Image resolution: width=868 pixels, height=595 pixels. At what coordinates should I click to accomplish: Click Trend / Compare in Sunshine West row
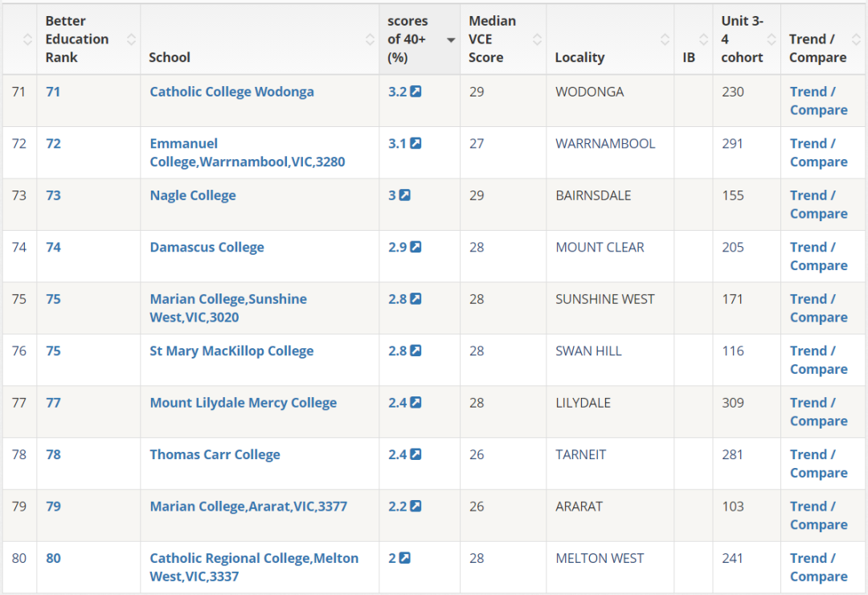coord(818,308)
